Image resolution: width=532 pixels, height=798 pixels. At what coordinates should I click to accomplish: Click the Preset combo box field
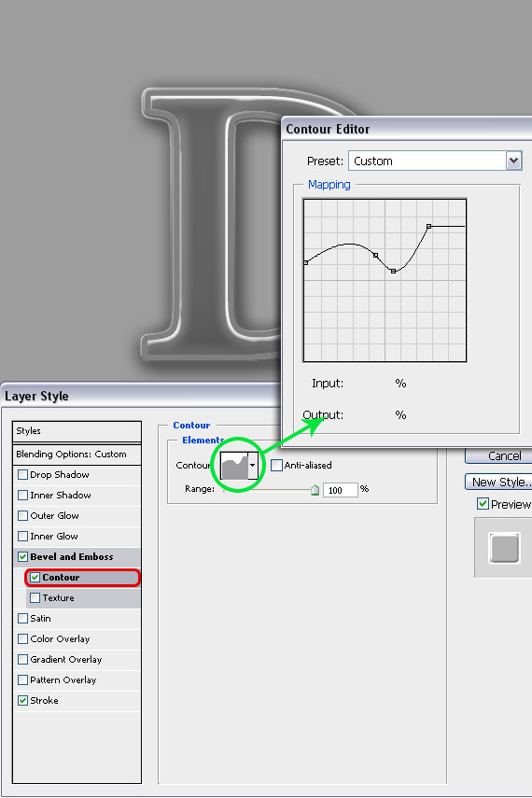pyautogui.click(x=435, y=161)
